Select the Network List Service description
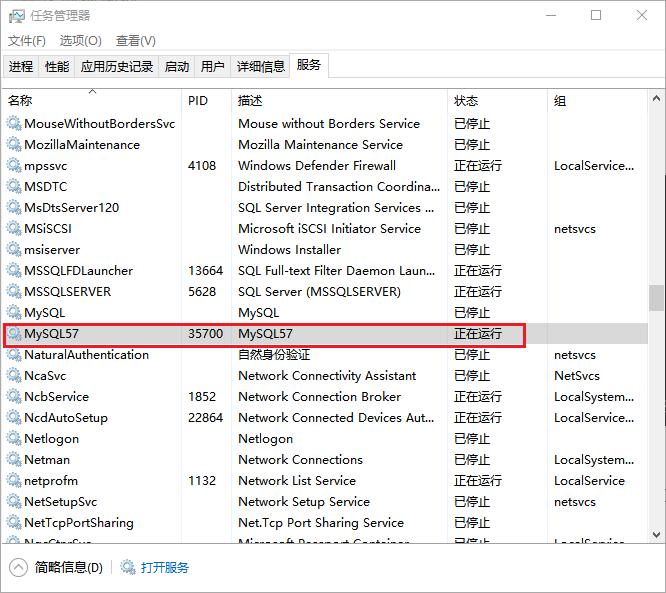666x593 pixels. pyautogui.click(x=297, y=481)
